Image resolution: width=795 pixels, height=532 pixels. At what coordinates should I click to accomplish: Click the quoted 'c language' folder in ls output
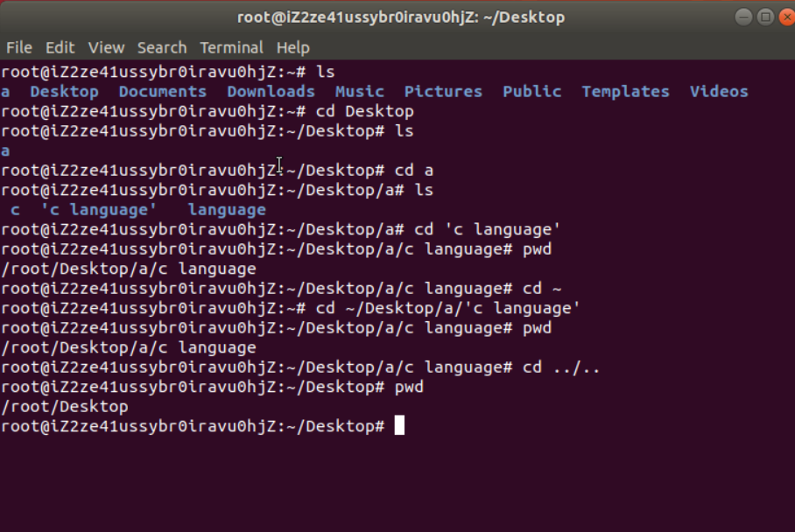[x=98, y=210]
